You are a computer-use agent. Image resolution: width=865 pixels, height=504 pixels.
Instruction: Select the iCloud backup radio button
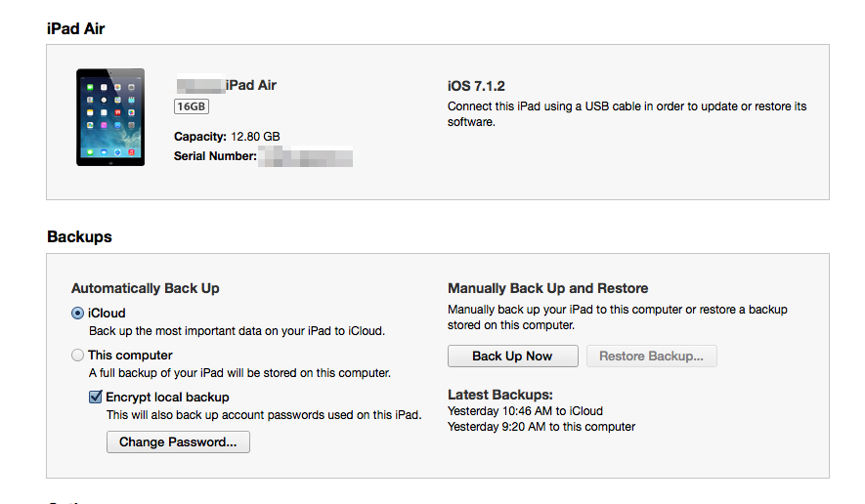pyautogui.click(x=78, y=314)
